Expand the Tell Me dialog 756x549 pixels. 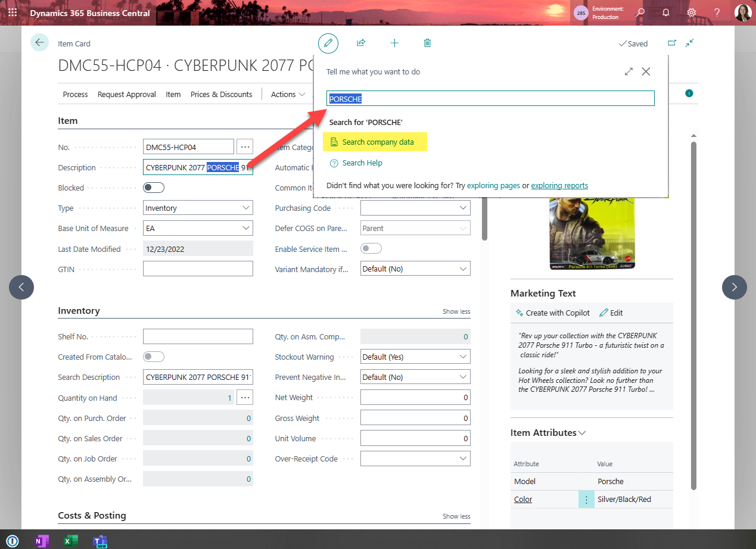click(x=629, y=71)
